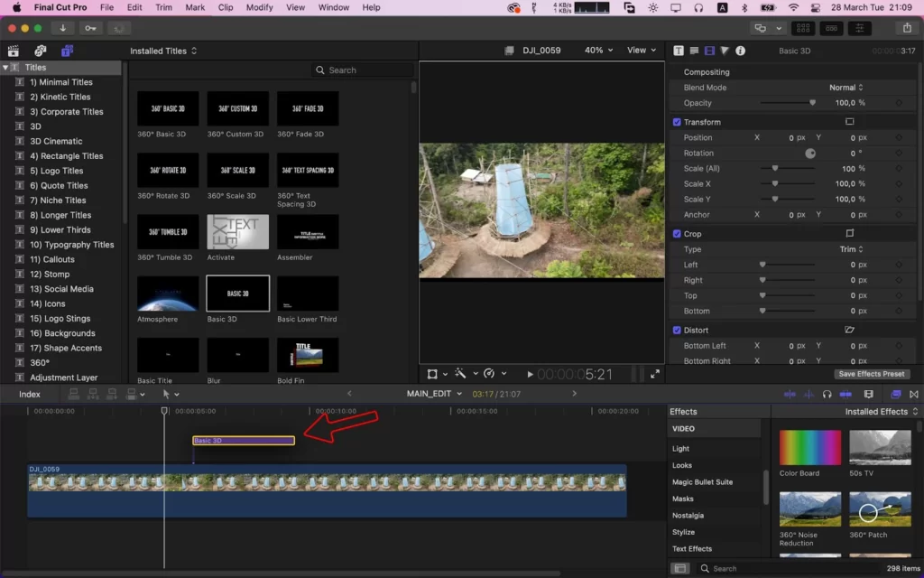Uncheck the Transform checkbox

(677, 122)
